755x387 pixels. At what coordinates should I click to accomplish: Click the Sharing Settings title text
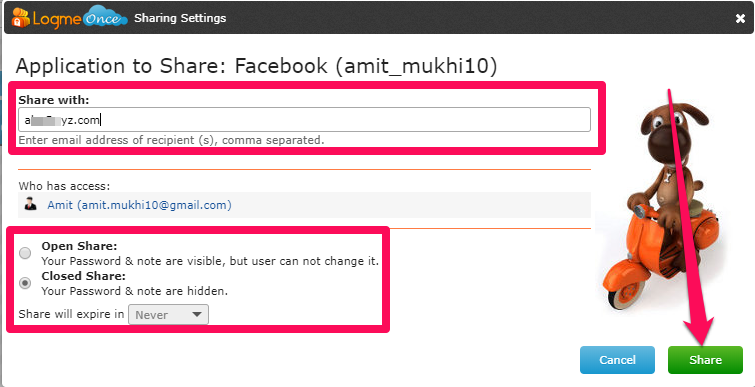point(180,18)
